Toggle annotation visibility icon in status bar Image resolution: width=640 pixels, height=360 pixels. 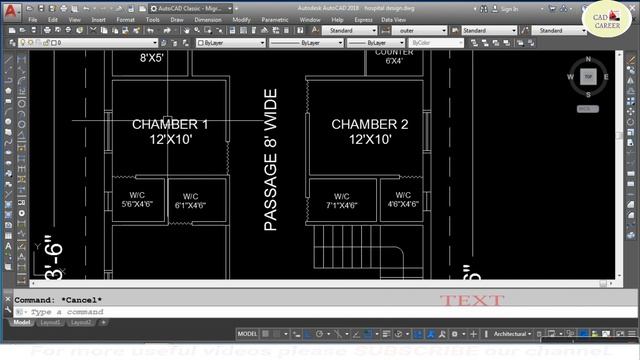(431, 334)
